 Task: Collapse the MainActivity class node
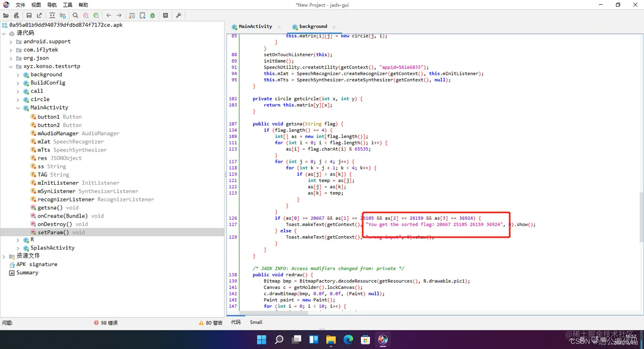(x=18, y=108)
